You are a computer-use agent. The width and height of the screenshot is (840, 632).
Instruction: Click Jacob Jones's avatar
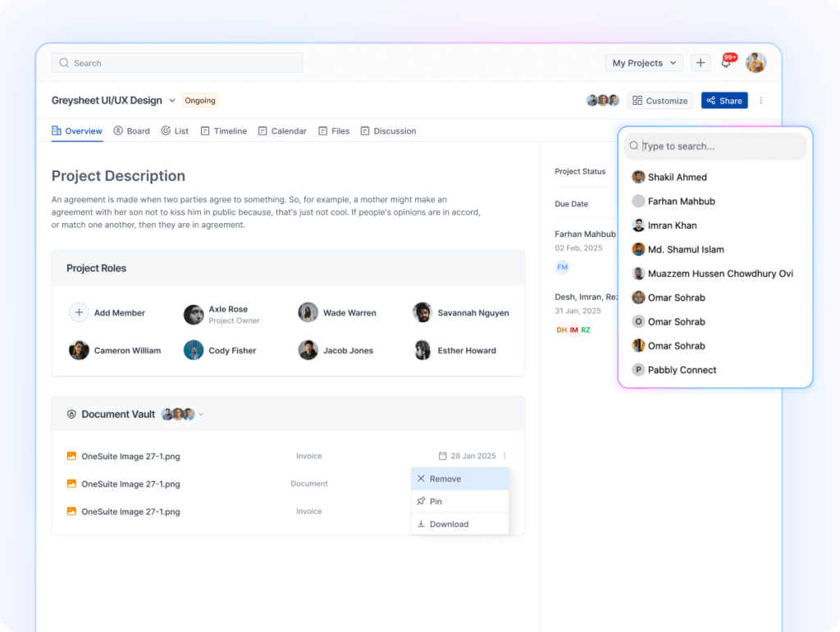pos(308,351)
